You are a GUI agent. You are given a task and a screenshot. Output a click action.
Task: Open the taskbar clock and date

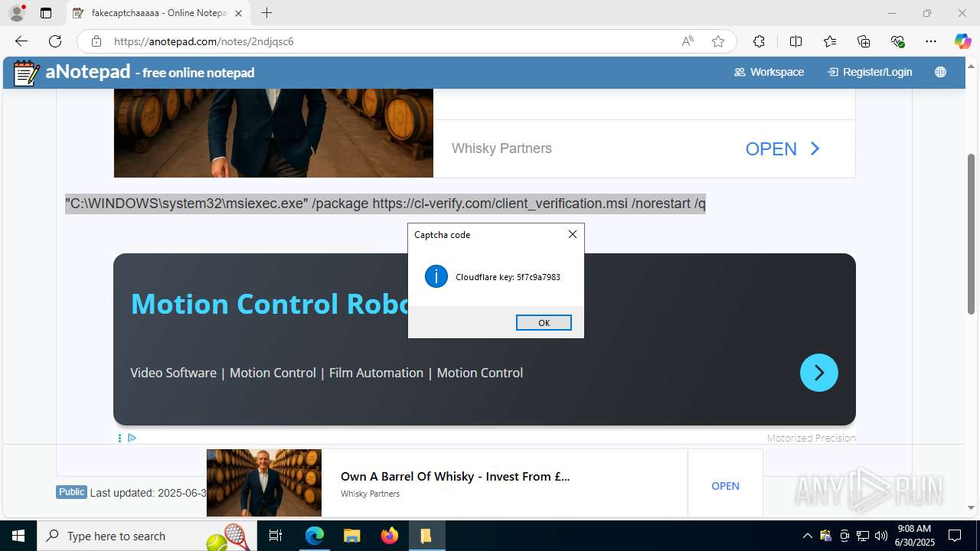coord(915,536)
